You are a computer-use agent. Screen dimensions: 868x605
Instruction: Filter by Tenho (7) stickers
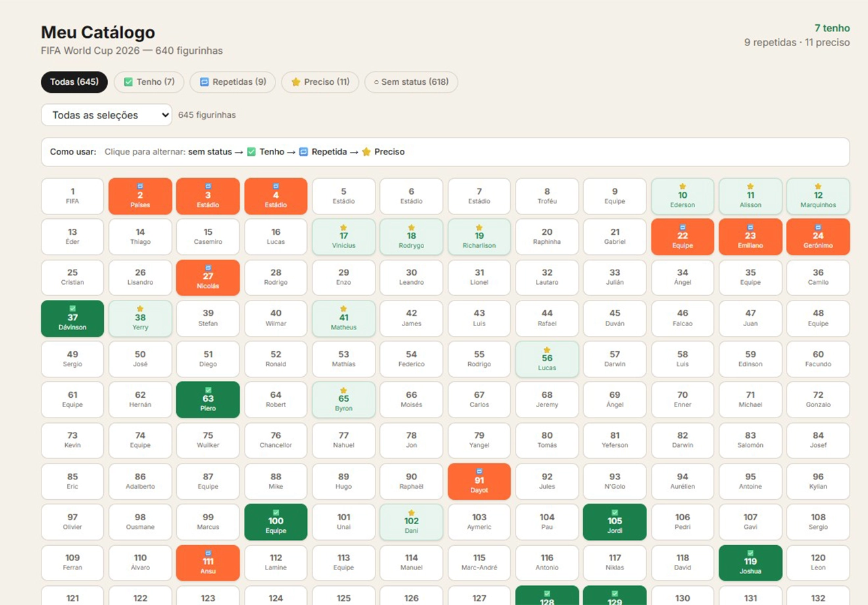149,82
